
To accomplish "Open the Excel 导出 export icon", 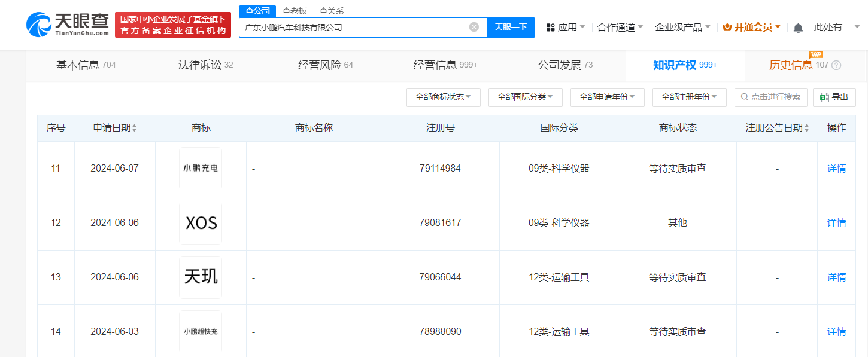I will (824, 97).
